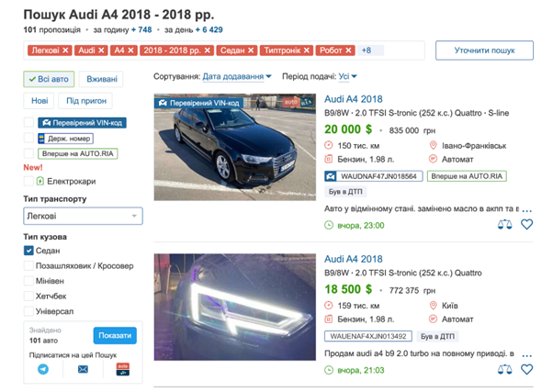
Task: Remove the Легкові filter tag
Action: click(x=65, y=50)
